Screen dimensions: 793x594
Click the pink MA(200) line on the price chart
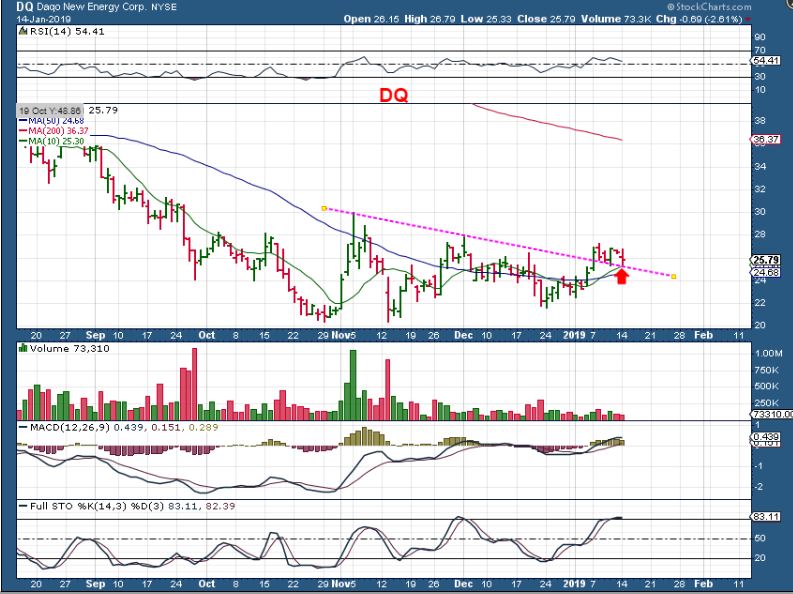pyautogui.click(x=546, y=121)
